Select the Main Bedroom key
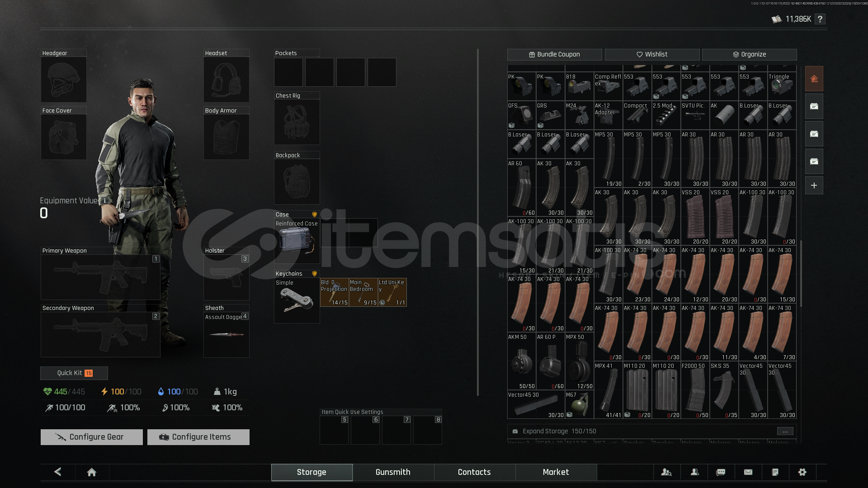The width and height of the screenshot is (868, 488). [x=363, y=292]
